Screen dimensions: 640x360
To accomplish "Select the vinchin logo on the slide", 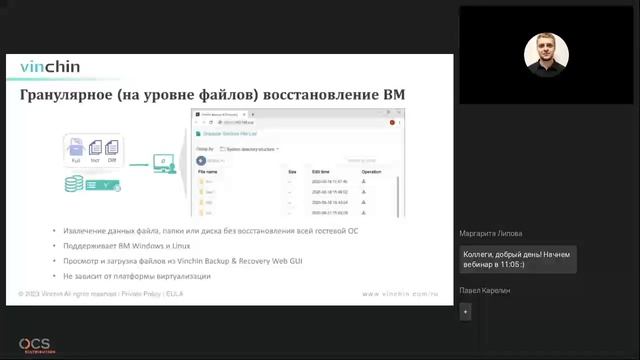I will pyautogui.click(x=50, y=67).
